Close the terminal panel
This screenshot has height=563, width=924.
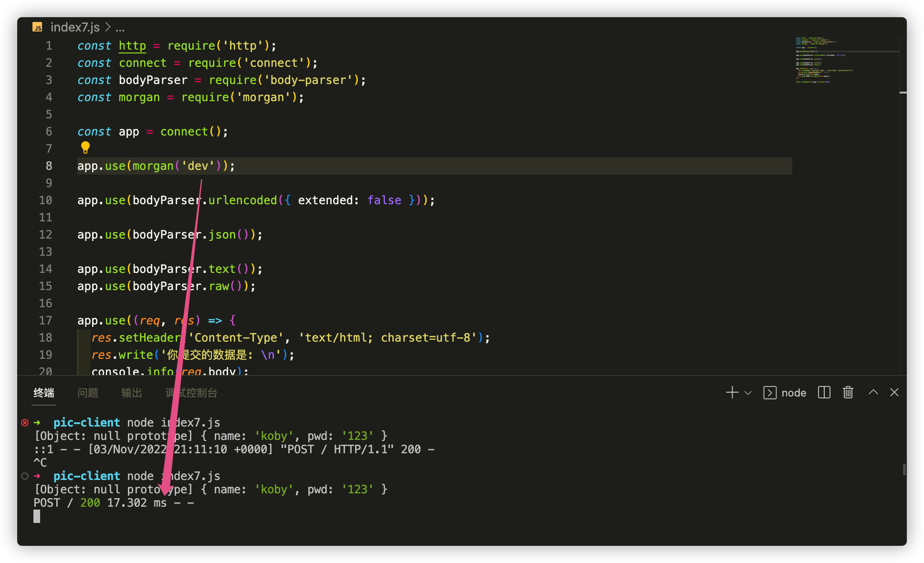(894, 392)
